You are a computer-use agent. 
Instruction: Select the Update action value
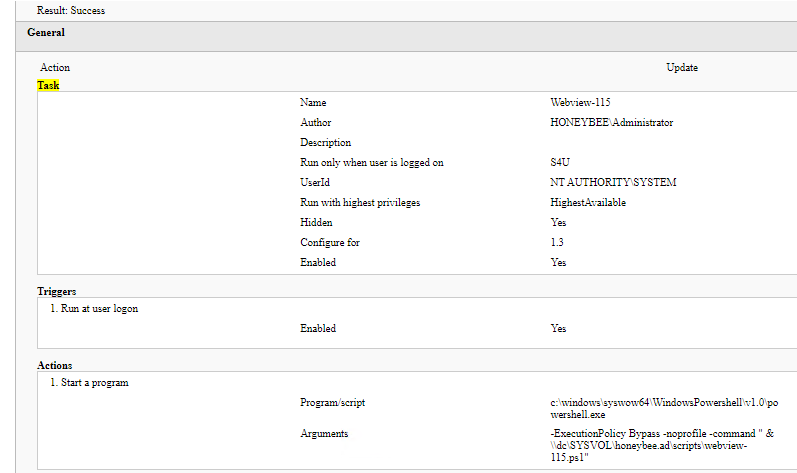click(x=682, y=68)
